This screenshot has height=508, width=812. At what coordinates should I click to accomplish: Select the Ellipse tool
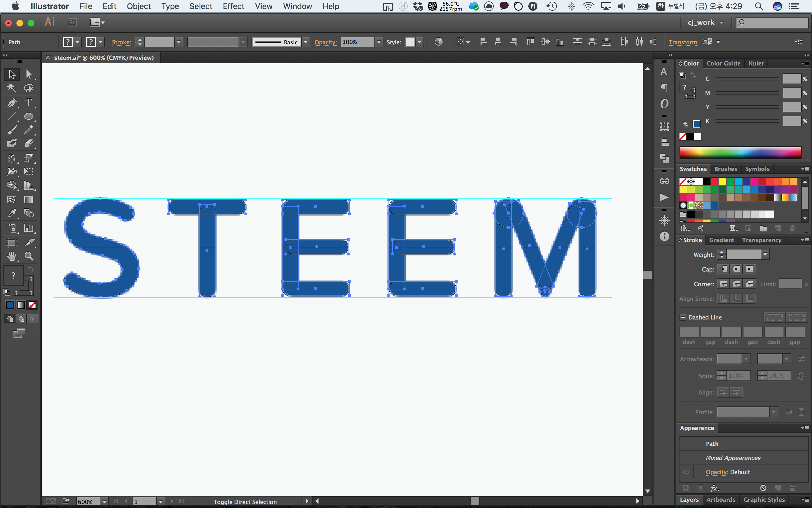click(29, 116)
